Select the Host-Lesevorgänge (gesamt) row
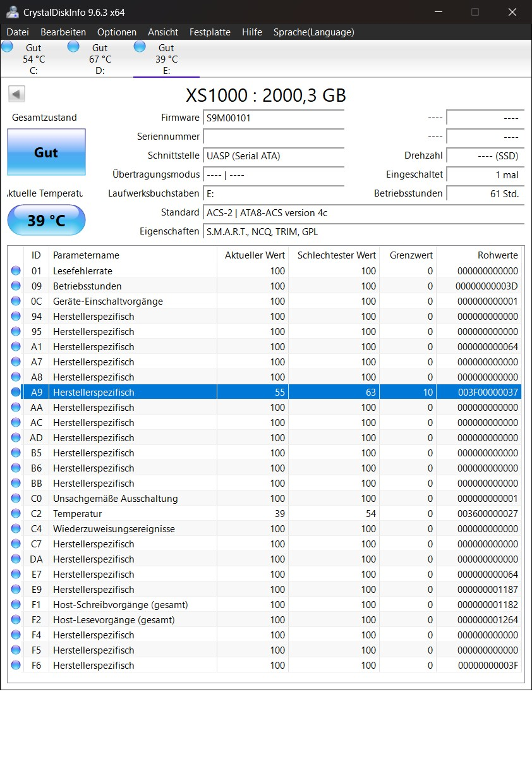 (265, 620)
